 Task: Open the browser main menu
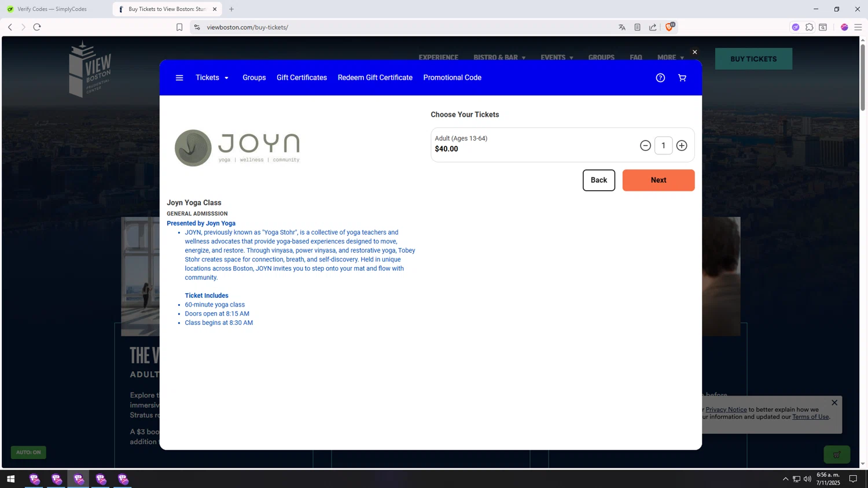858,27
